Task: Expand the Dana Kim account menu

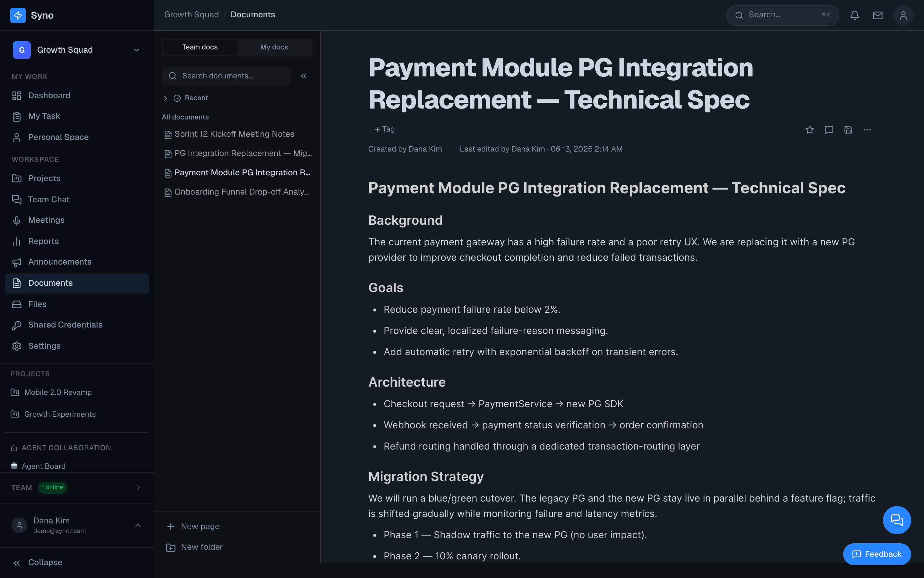Action: tap(77, 525)
